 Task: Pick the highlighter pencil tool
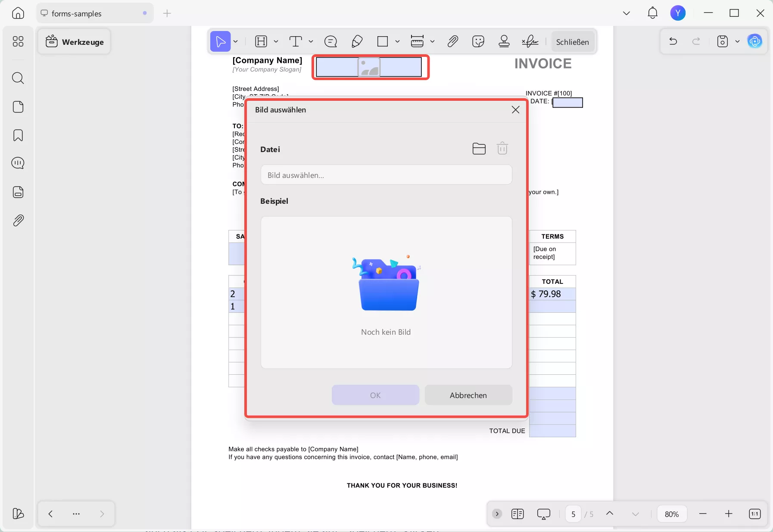click(357, 41)
